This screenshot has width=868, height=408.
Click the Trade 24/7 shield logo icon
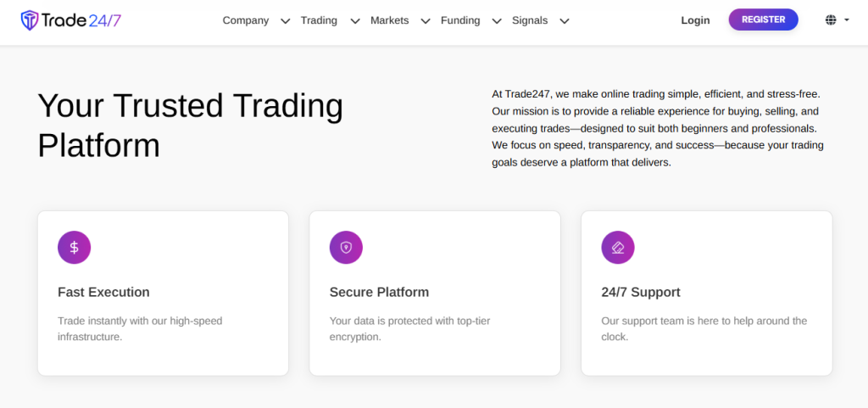click(30, 20)
